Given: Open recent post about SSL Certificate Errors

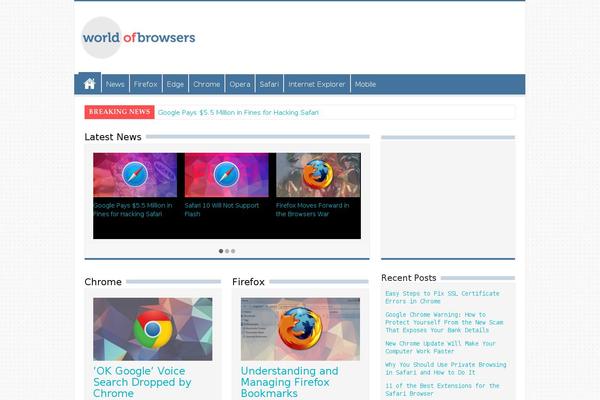Looking at the screenshot, I should click(x=442, y=297).
